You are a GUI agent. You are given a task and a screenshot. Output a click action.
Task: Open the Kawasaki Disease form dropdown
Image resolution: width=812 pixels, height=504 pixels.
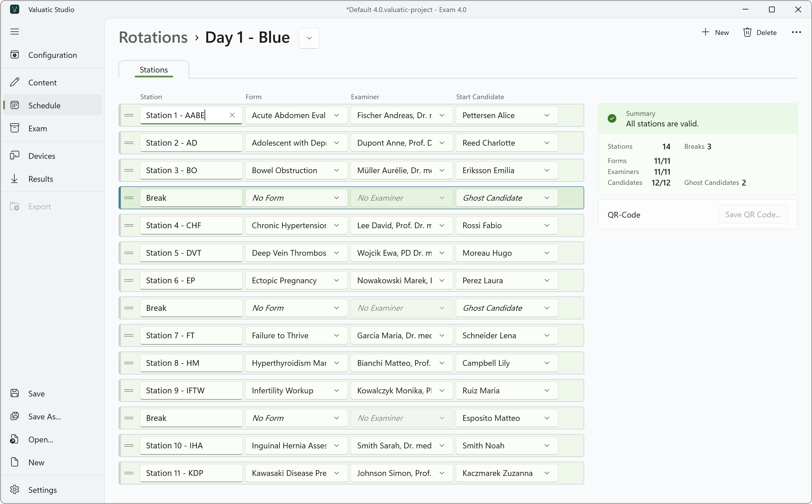(x=296, y=473)
